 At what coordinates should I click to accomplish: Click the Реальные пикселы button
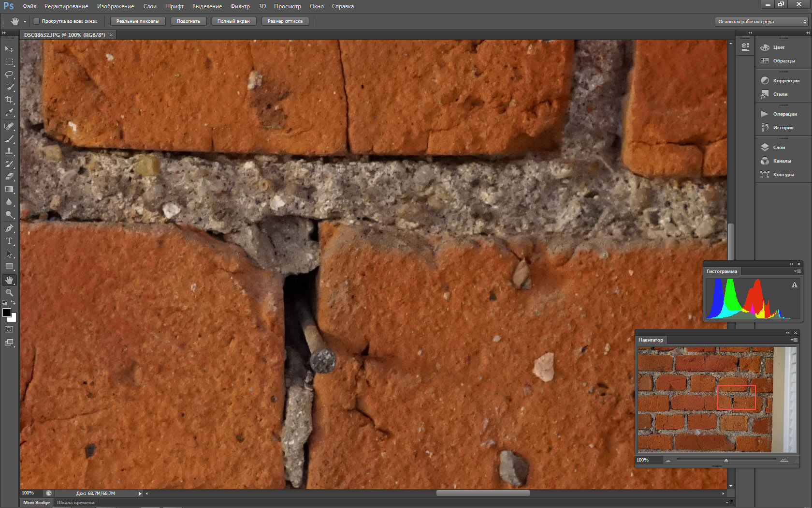138,21
